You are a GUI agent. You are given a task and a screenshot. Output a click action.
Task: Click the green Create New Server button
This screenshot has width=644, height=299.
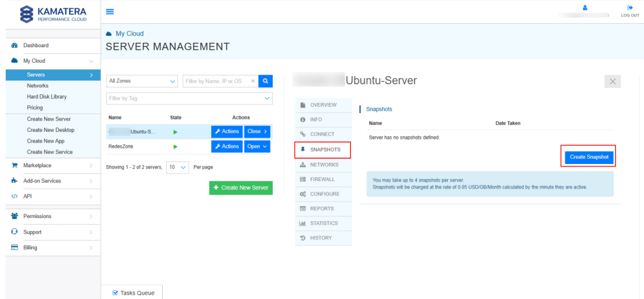tap(241, 188)
